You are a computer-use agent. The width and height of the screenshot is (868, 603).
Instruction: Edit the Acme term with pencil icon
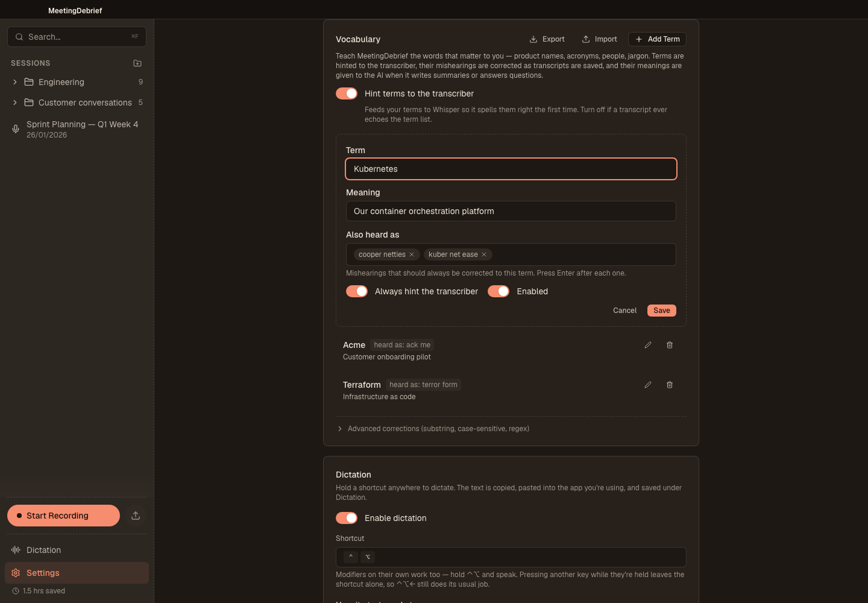click(x=648, y=345)
